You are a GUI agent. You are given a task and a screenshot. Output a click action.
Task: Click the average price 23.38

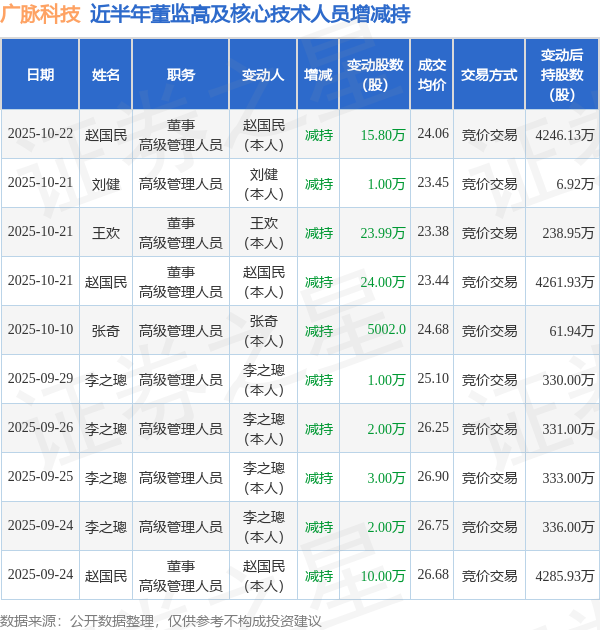(x=433, y=231)
